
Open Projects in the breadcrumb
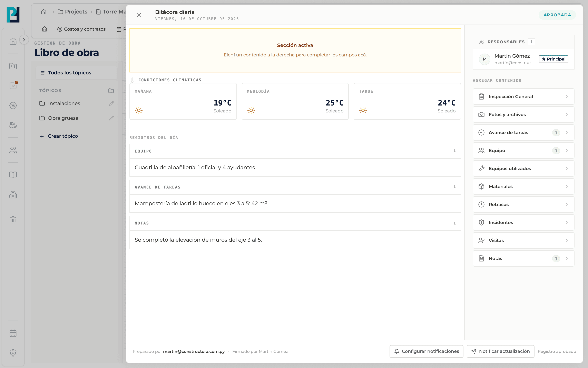[72, 12]
